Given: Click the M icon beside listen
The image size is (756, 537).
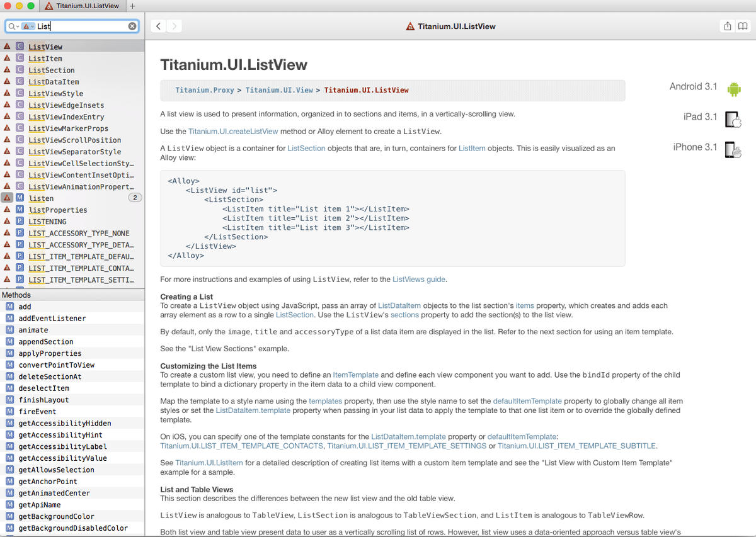Looking at the screenshot, I should (20, 198).
